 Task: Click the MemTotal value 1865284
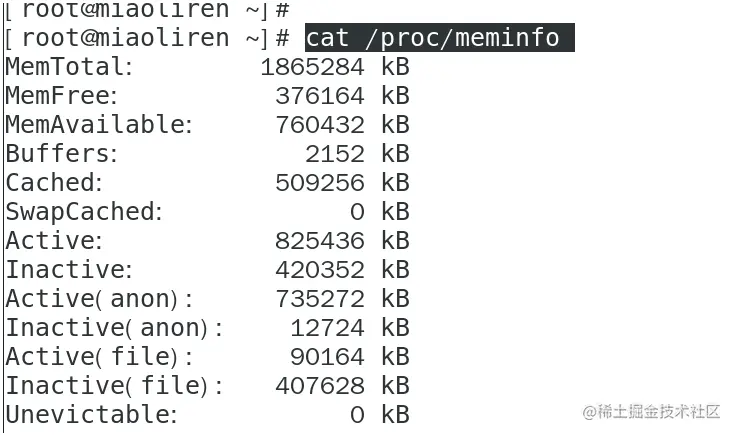(x=312, y=67)
